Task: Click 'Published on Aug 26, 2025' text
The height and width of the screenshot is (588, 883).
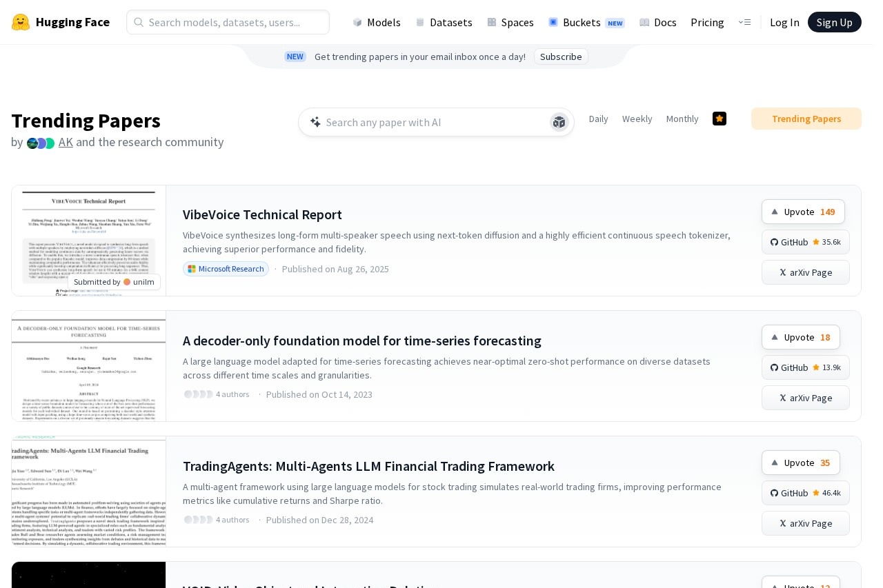Action: (x=335, y=269)
